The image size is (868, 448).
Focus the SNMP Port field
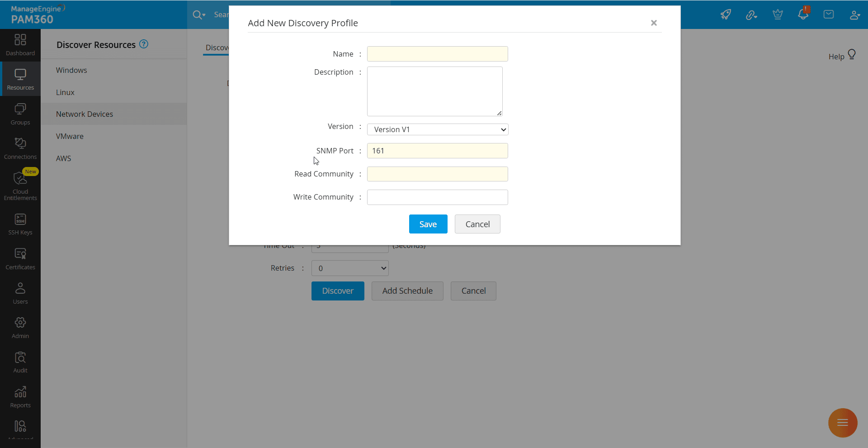coord(438,151)
